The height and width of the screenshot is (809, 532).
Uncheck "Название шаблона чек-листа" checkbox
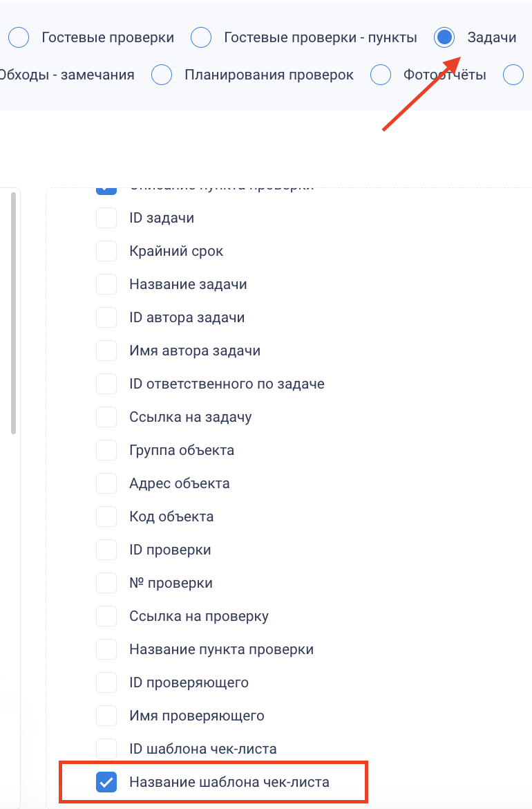pyautogui.click(x=106, y=783)
